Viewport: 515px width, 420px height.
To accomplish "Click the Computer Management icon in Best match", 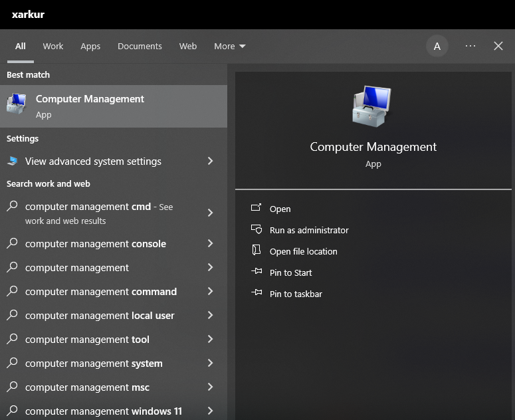I will [x=16, y=104].
